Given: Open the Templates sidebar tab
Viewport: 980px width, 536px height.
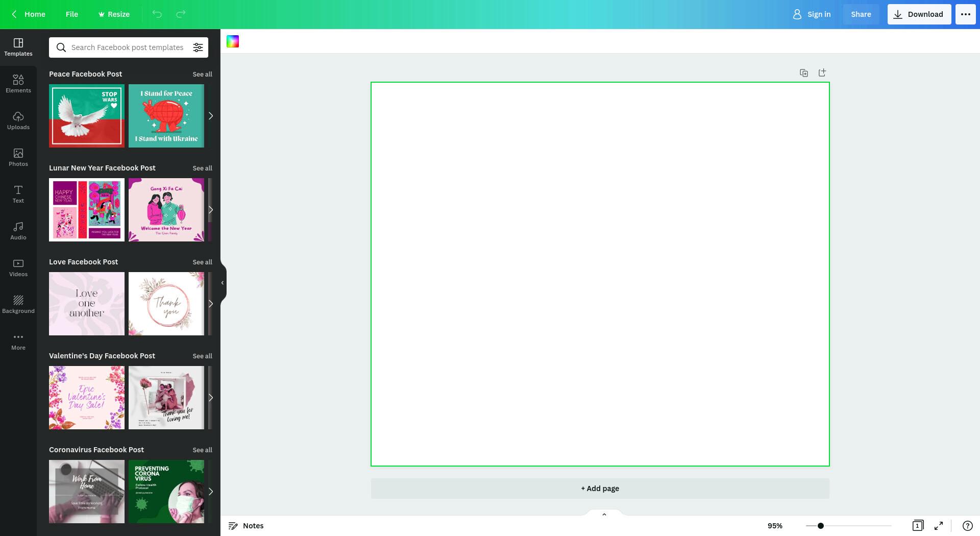Looking at the screenshot, I should pyautogui.click(x=18, y=47).
